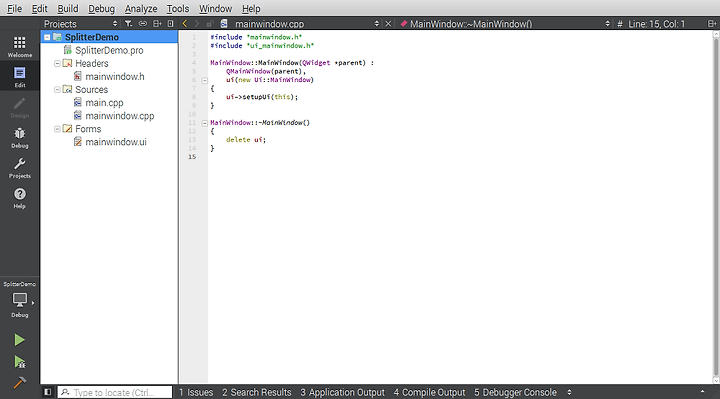The image size is (720, 399).
Task: Go back in navigation history
Action: click(x=185, y=23)
